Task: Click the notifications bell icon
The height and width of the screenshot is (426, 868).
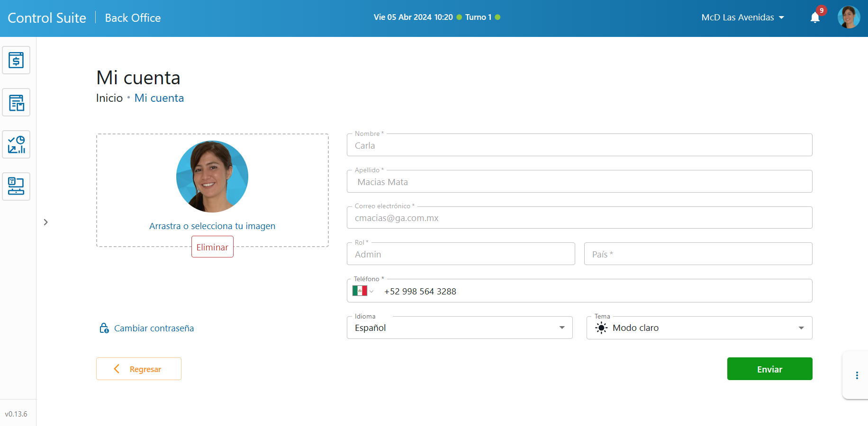Action: coord(815,18)
